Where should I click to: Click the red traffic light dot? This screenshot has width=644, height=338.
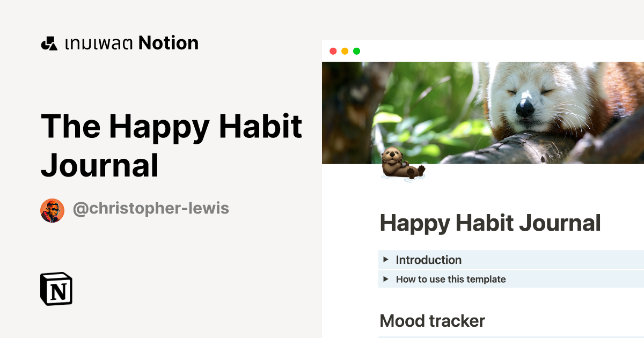[334, 51]
